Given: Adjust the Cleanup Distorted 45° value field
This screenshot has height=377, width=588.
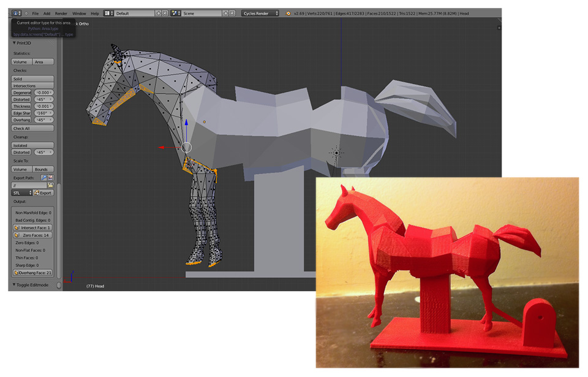Looking at the screenshot, I should 44,152.
